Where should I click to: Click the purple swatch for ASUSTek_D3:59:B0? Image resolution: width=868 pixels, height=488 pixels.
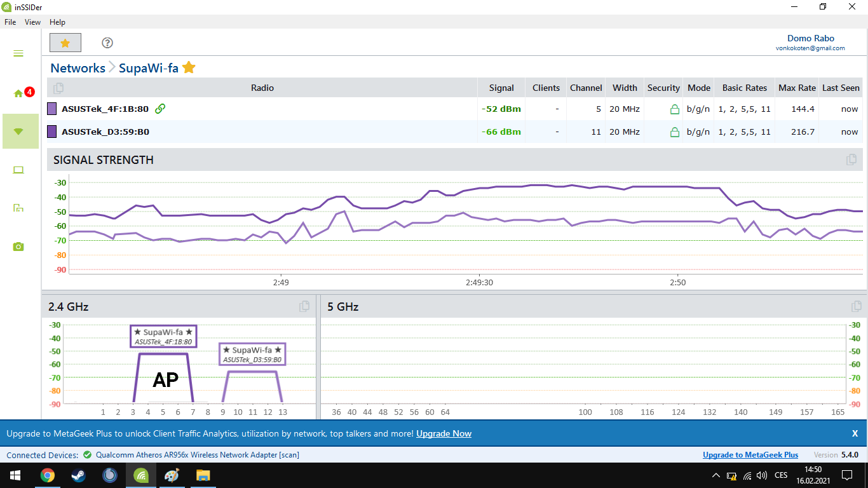point(53,132)
